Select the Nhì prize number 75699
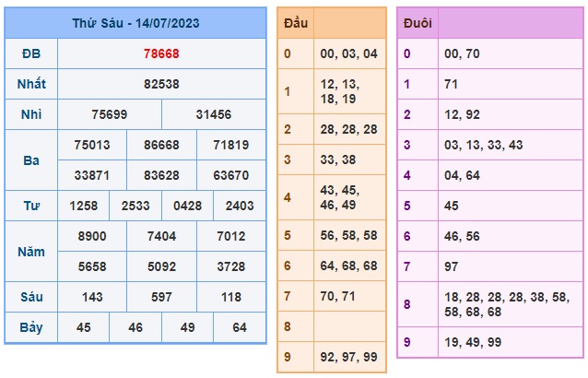 (110, 114)
